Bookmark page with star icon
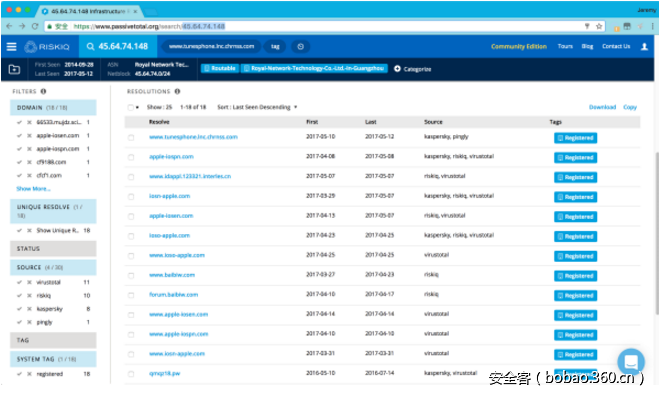 point(599,26)
